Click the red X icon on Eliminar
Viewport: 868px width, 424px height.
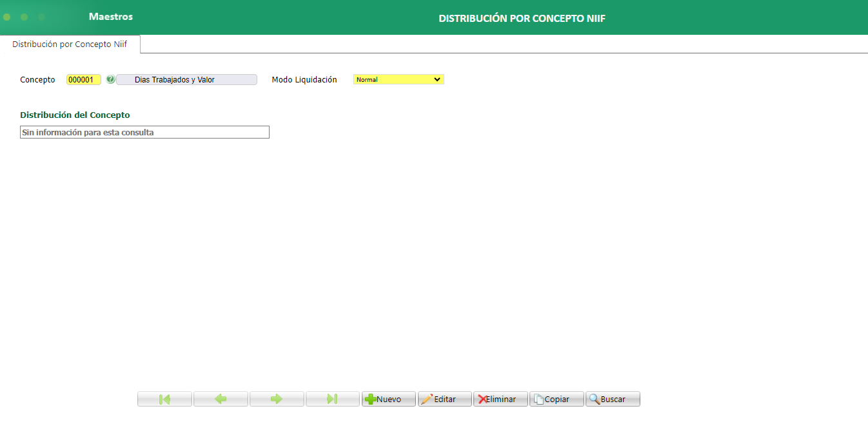coord(482,398)
